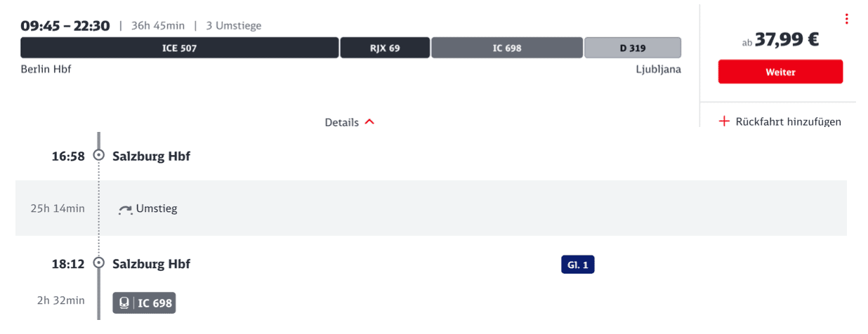Viewport: 868px width, 334px height.
Task: Click Salzburg Hbf station at 16:58 arrival
Action: coord(151,156)
